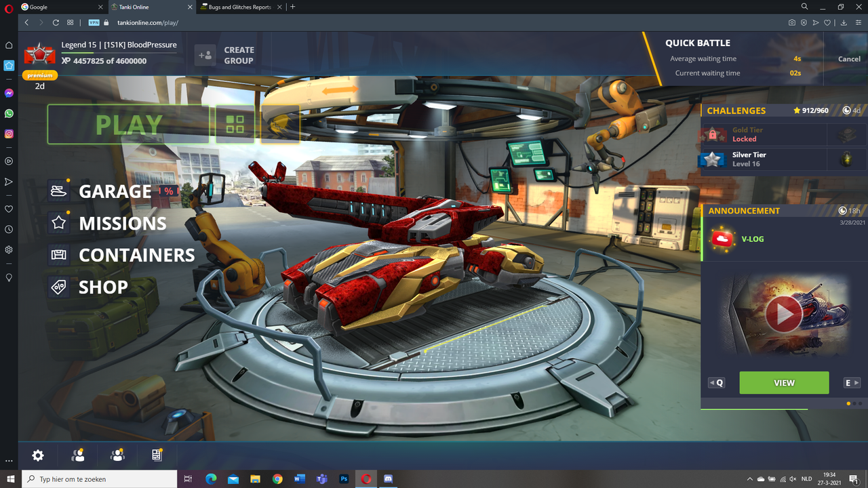
Task: Open Discord from the taskbar
Action: (x=389, y=479)
